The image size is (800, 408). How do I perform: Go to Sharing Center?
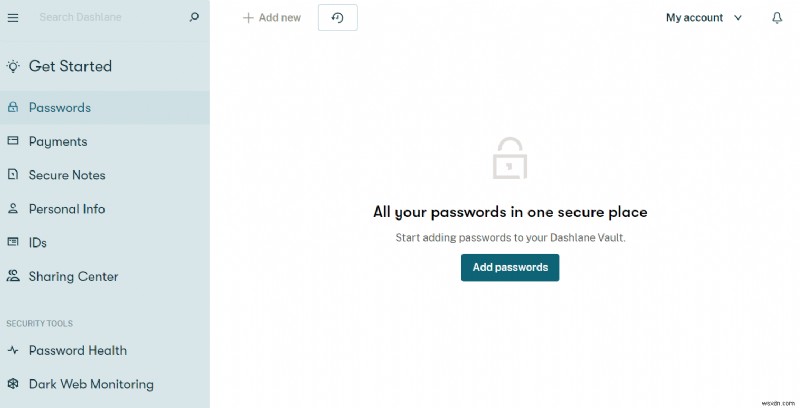(x=73, y=276)
